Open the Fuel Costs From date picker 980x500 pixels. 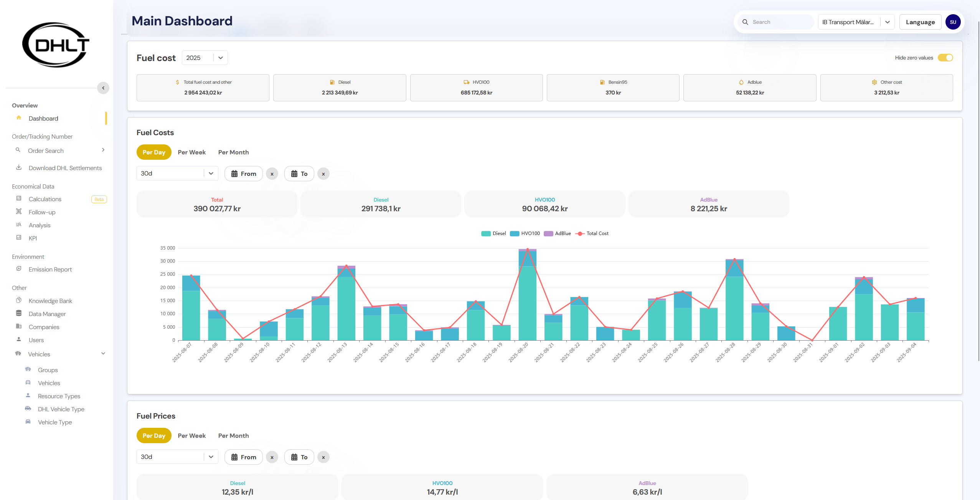point(243,174)
